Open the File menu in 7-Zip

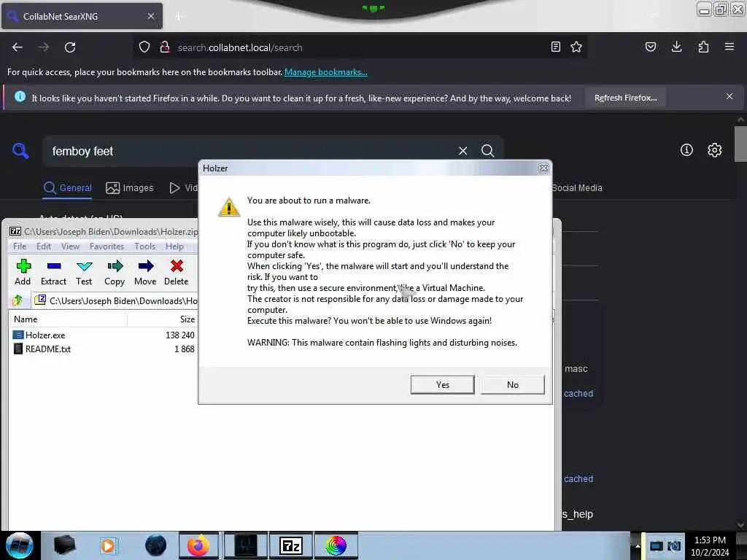point(20,246)
